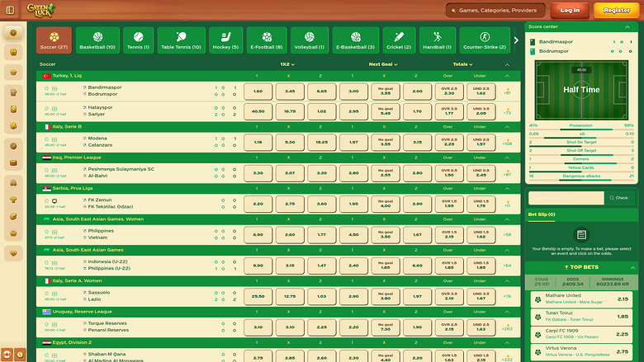This screenshot has width=644, height=362.
Task: Collapse the Turkey, 1. Lig section
Action: [x=507, y=76]
